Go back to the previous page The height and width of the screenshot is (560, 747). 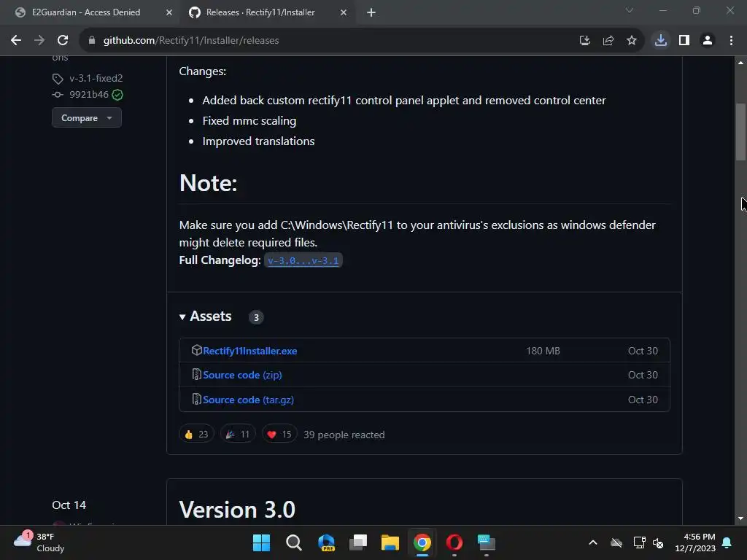coord(16,41)
